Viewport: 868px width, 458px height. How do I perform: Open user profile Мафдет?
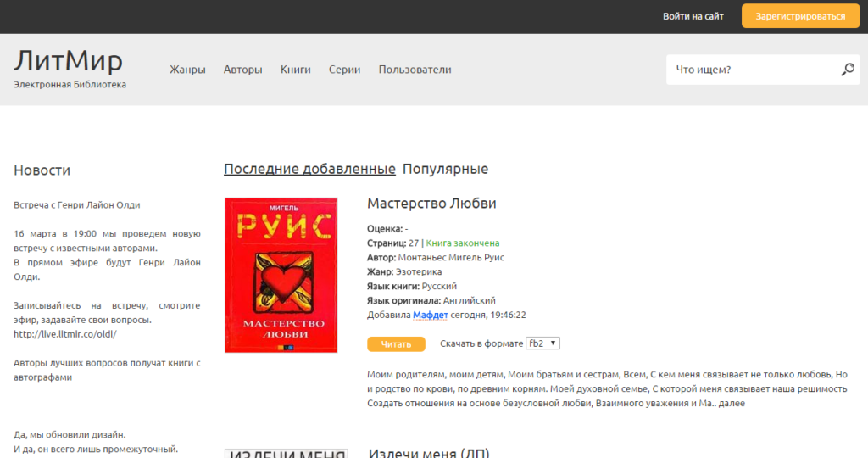[430, 315]
